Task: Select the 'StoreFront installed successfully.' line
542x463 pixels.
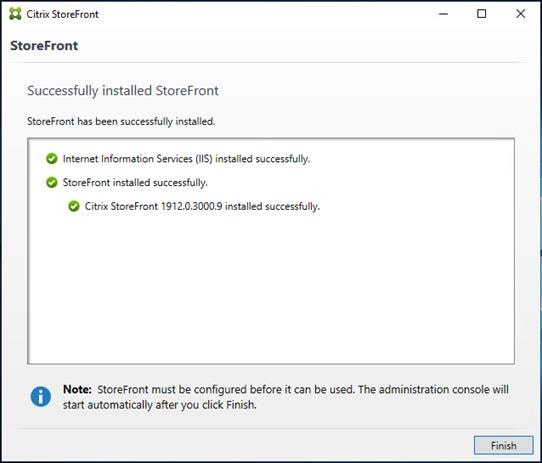Action: [135, 182]
